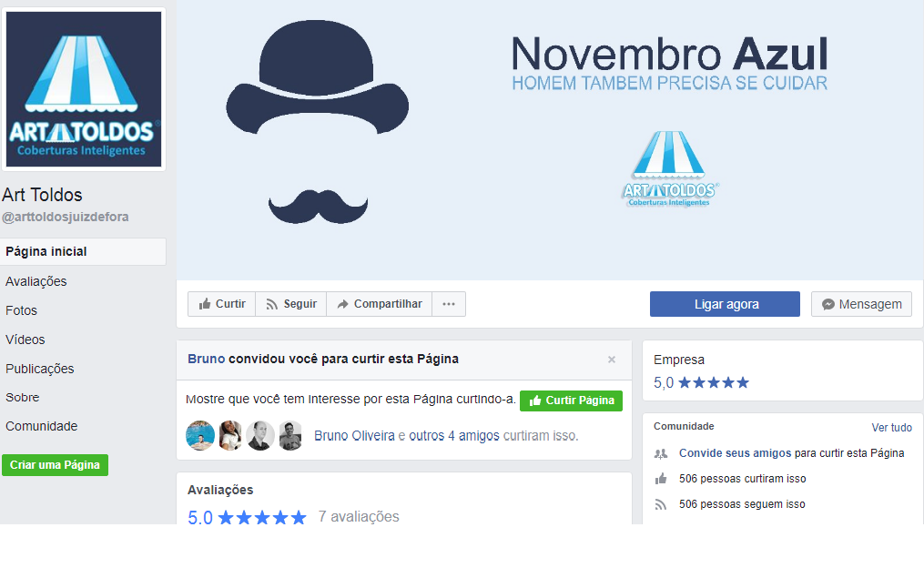This screenshot has height=568, width=924.
Task: Select Página inicial in the sidebar
Action: click(x=46, y=251)
